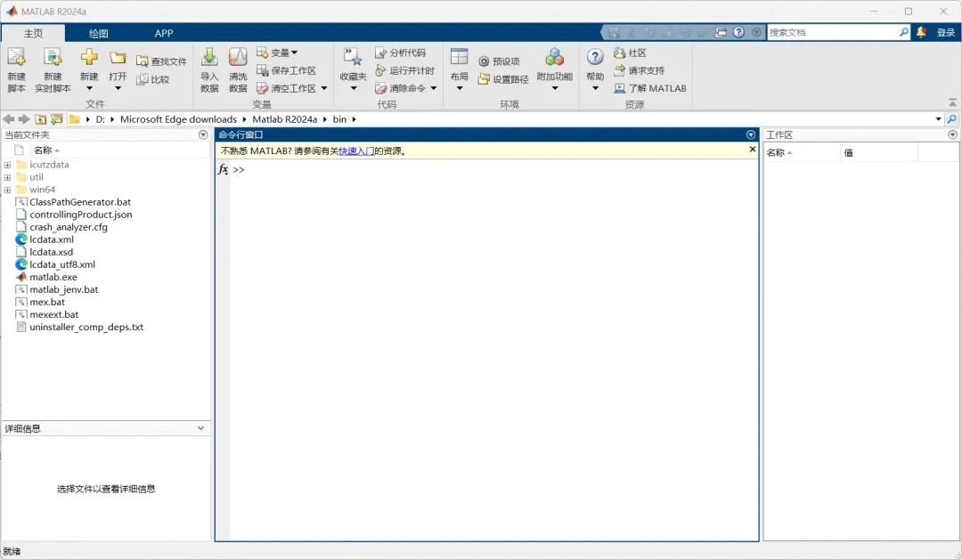
Task: Select controllingProduct.json file
Action: (x=81, y=215)
